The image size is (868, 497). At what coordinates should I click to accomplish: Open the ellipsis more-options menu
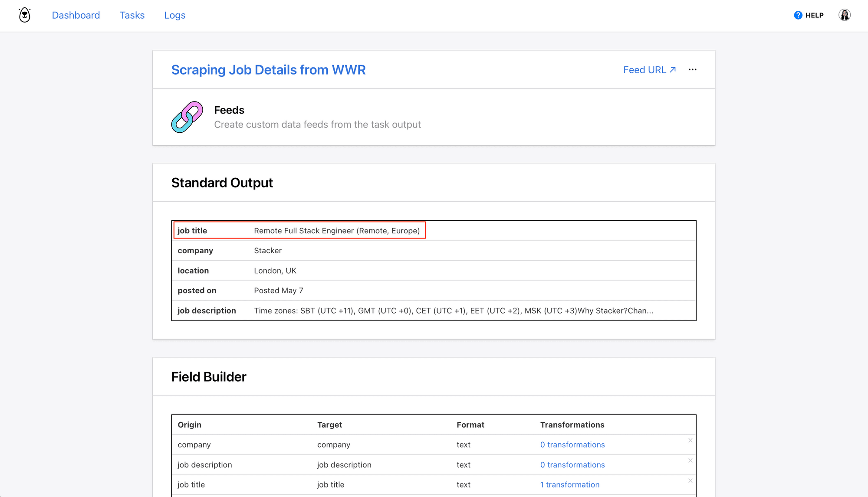pos(693,69)
